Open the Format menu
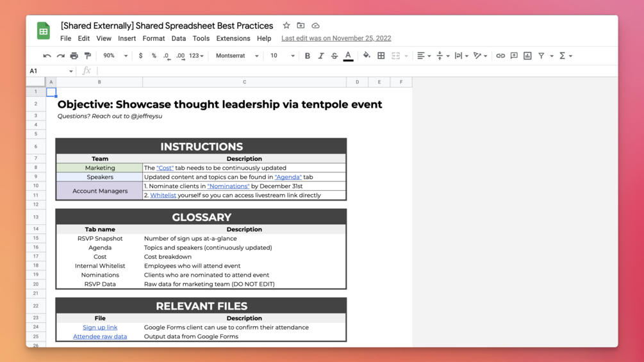 154,38
